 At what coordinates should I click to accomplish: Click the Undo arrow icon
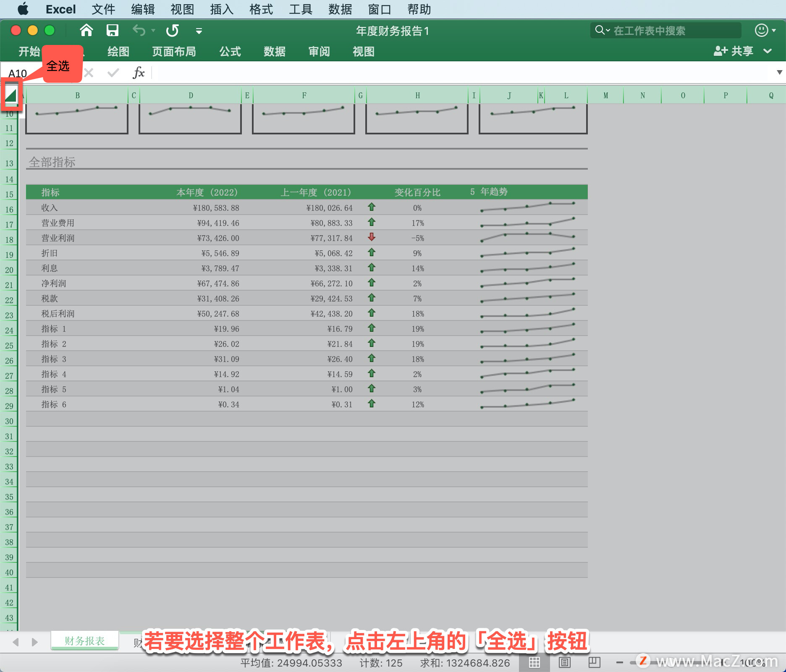coord(139,30)
